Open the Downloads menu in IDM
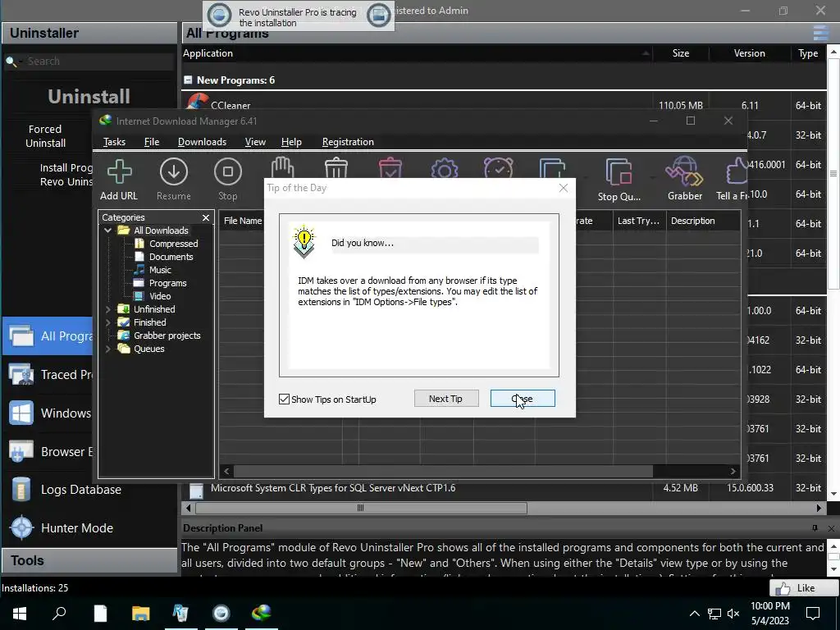 pyautogui.click(x=202, y=142)
